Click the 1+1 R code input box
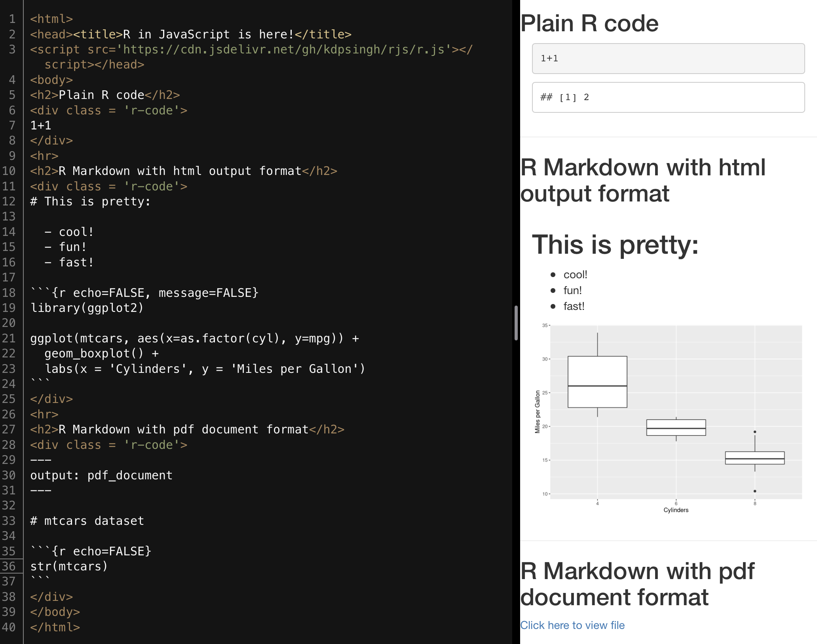The image size is (817, 644). (668, 59)
